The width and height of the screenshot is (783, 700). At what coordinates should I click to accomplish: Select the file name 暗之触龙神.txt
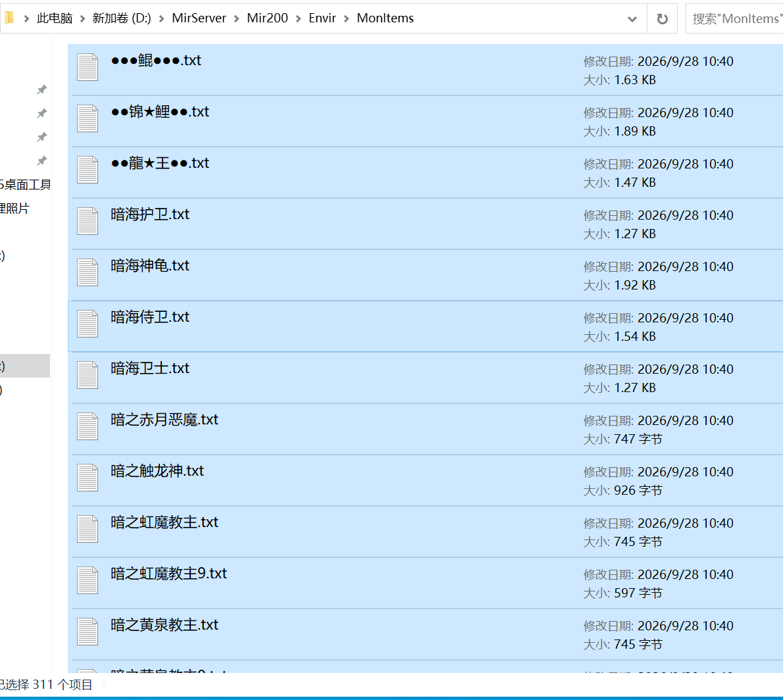tap(157, 472)
